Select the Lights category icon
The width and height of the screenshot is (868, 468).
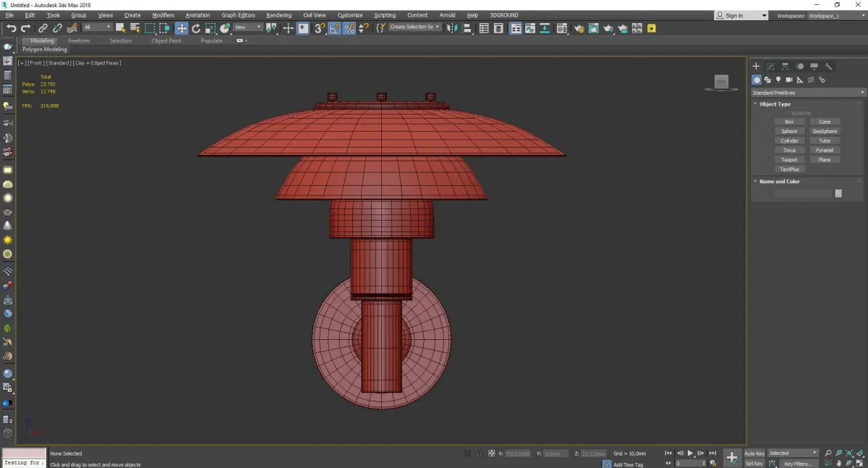pos(778,80)
